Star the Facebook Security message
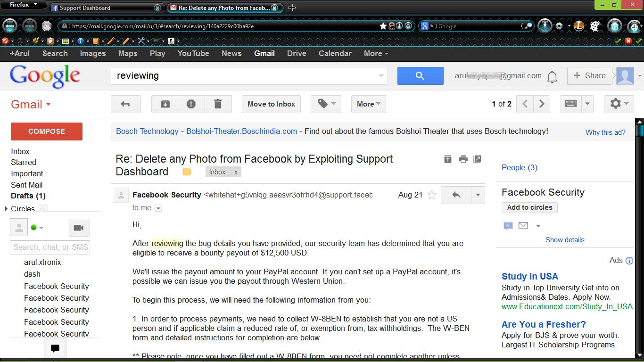The image size is (644, 362). [x=431, y=195]
